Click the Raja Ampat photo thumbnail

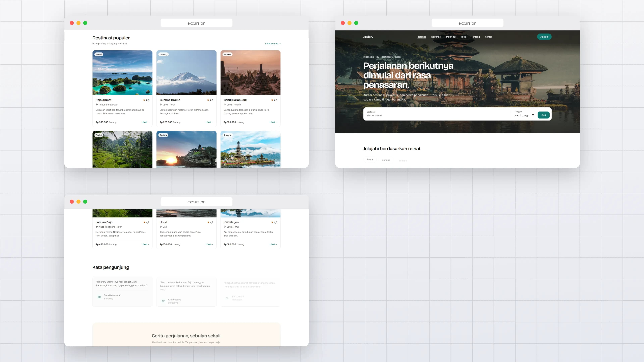click(x=122, y=73)
